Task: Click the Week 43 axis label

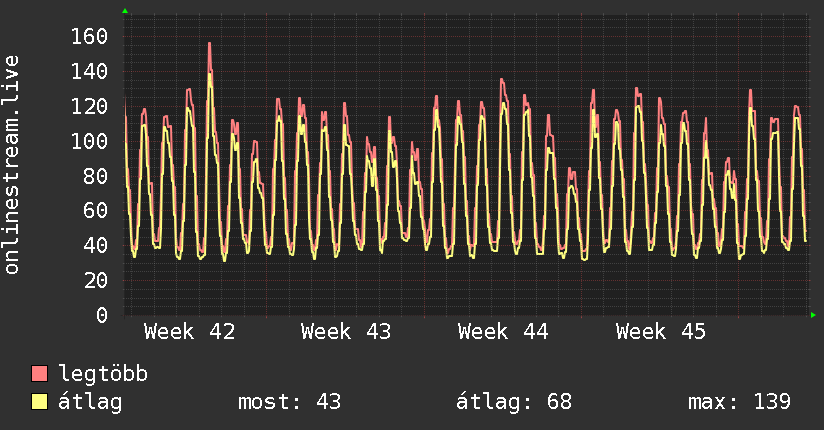Action: 346,332
